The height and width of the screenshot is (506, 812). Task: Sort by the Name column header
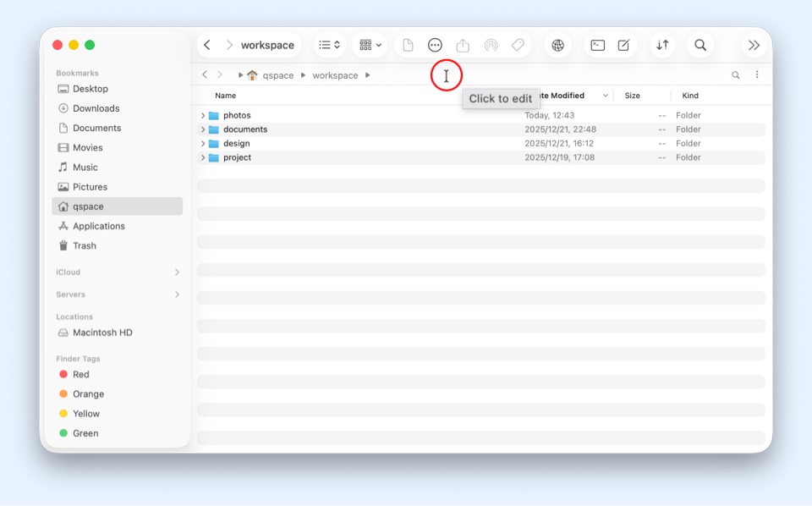pyautogui.click(x=226, y=96)
